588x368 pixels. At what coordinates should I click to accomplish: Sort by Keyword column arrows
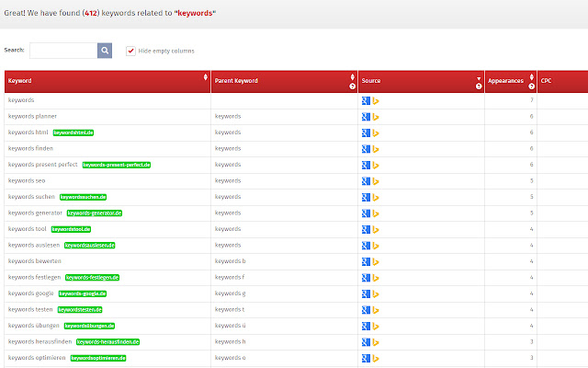tap(206, 77)
